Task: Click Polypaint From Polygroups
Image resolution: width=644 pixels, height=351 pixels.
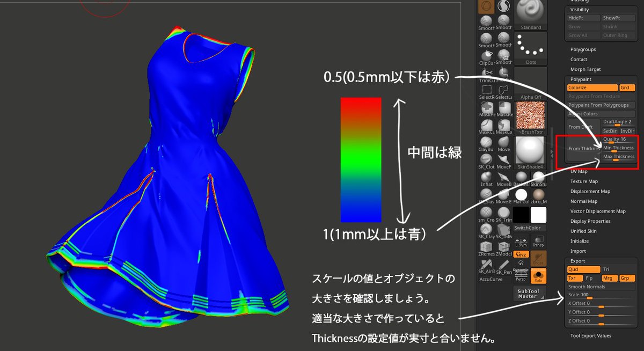Action: 602,105
